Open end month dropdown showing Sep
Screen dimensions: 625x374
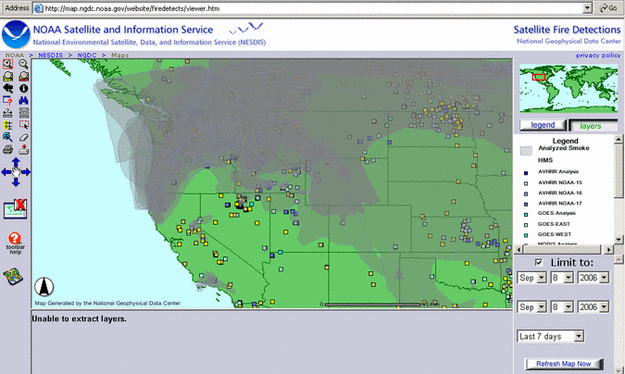(532, 307)
